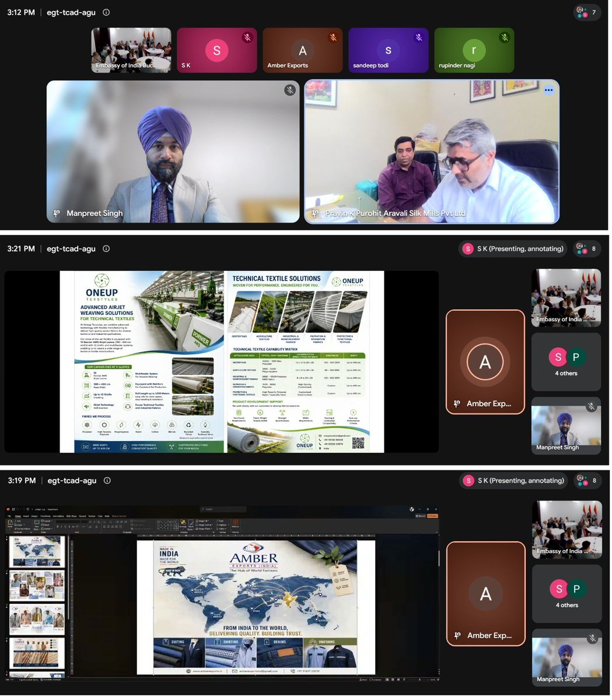Select second slide thumbnail in PowerPoint panel
Viewport: 612px width, 700px height.
pyautogui.click(x=37, y=586)
